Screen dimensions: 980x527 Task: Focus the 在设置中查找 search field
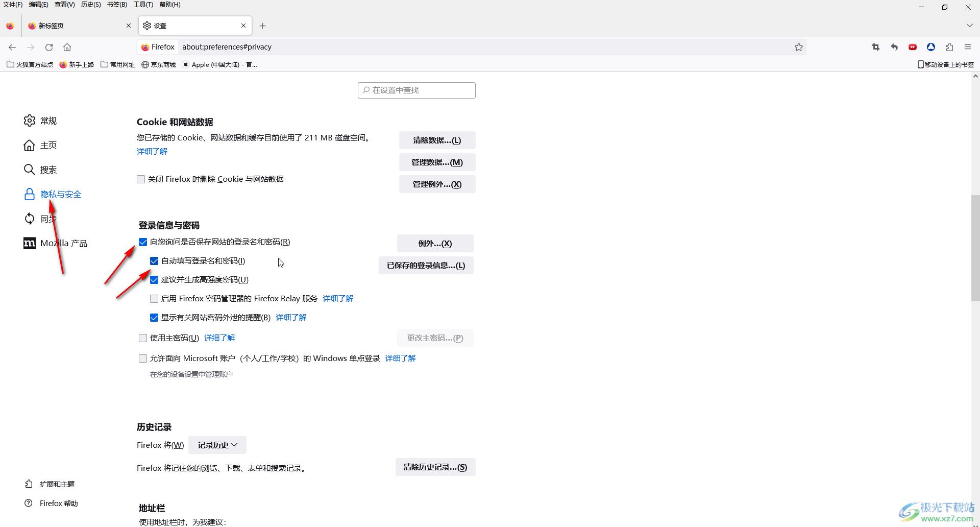click(x=416, y=90)
